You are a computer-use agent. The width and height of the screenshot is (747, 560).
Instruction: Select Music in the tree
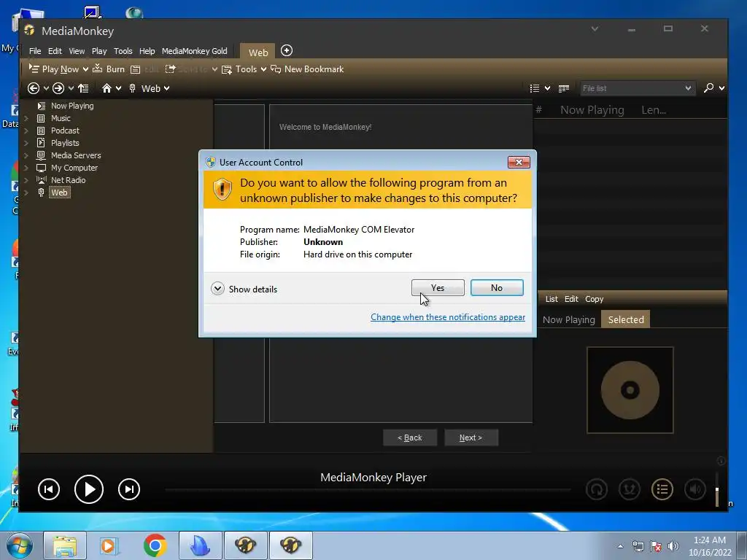[x=61, y=118]
